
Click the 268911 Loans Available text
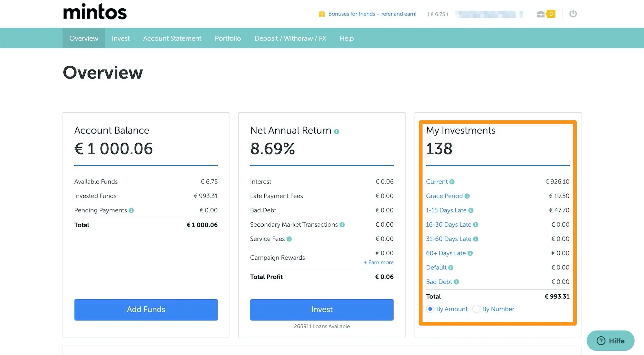tap(322, 326)
